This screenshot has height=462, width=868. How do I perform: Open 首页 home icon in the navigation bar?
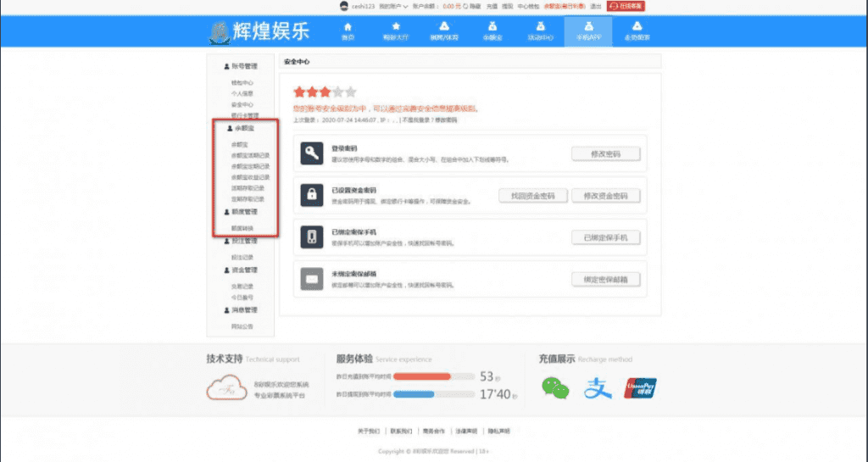[348, 31]
